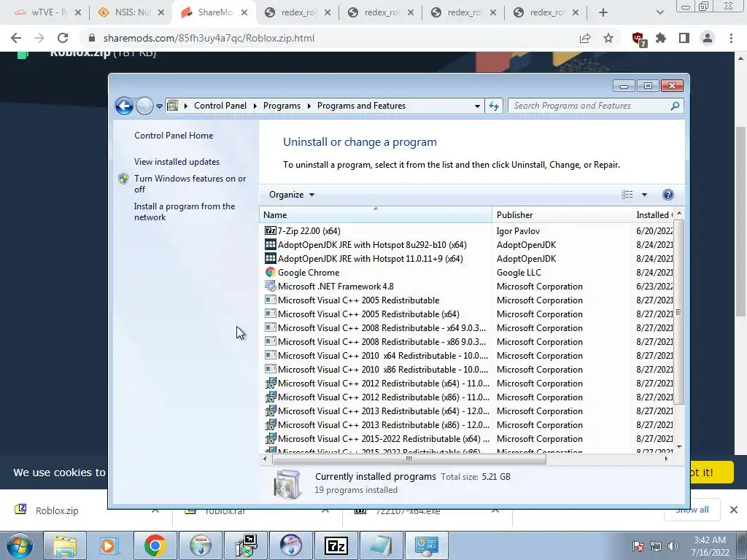
Task: Select Visual C++ 2008 Redistributable x64 9.0.3 row
Action: coord(468,327)
